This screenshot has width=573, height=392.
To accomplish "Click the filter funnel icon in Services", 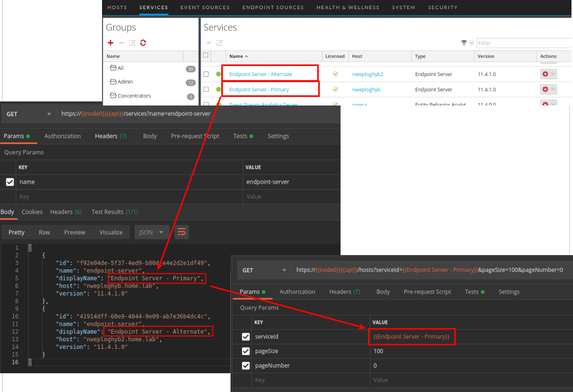I will [x=464, y=43].
